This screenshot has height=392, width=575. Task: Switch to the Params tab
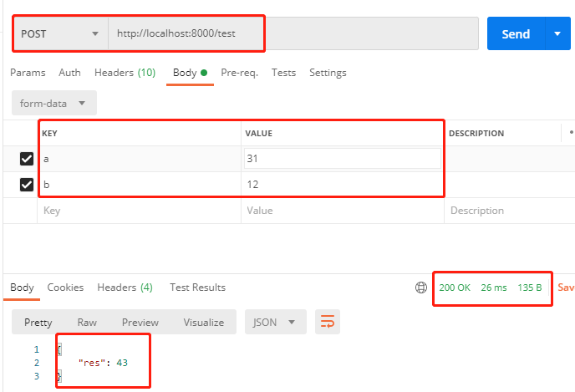[x=28, y=73]
